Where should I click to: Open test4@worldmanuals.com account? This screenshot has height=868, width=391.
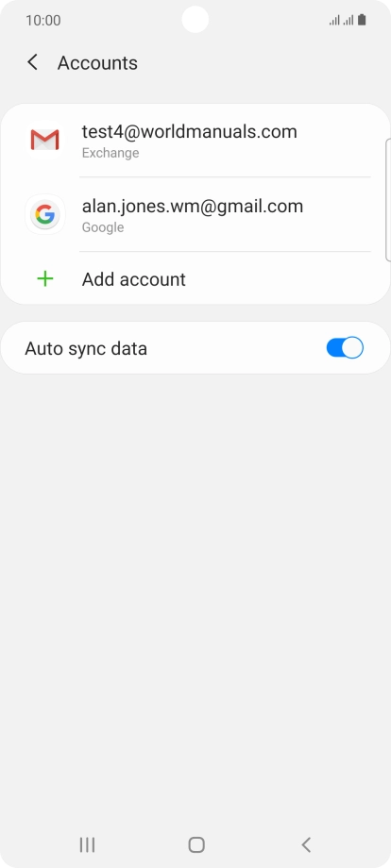point(196,140)
